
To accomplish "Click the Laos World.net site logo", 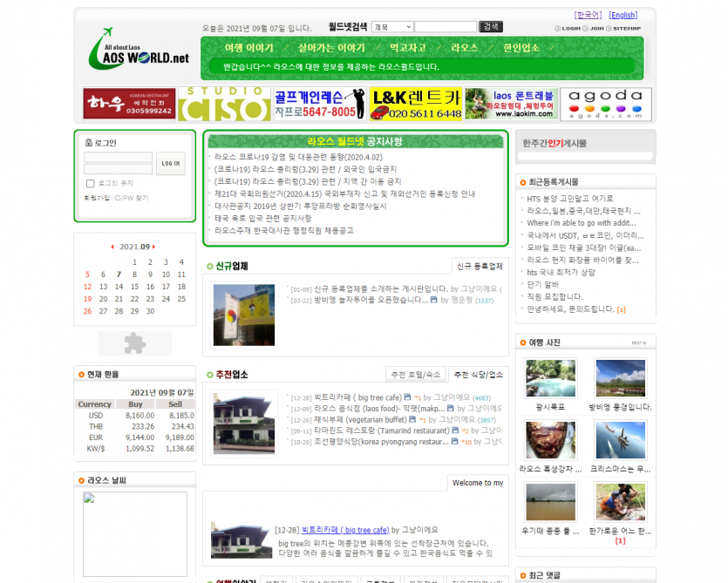I will [x=139, y=54].
